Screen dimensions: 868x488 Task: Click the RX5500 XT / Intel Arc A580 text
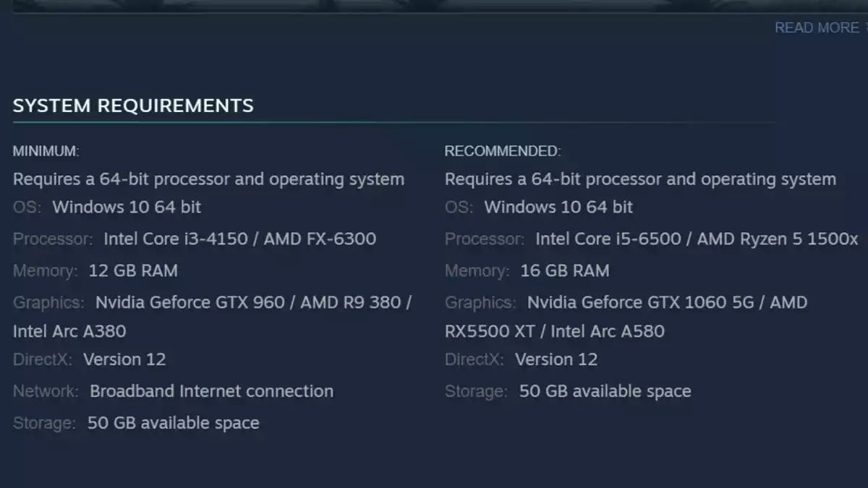[x=554, y=331]
